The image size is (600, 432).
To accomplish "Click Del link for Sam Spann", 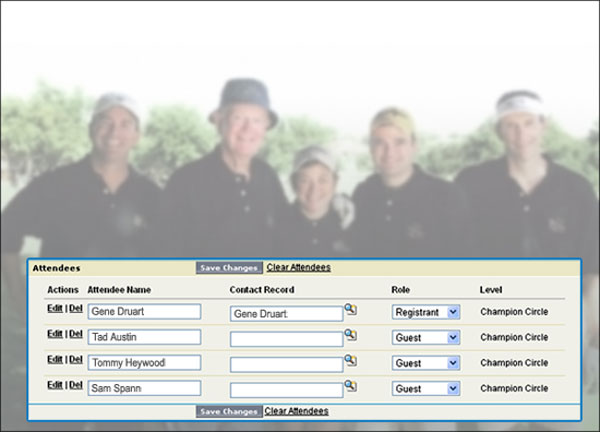I will click(x=75, y=383).
